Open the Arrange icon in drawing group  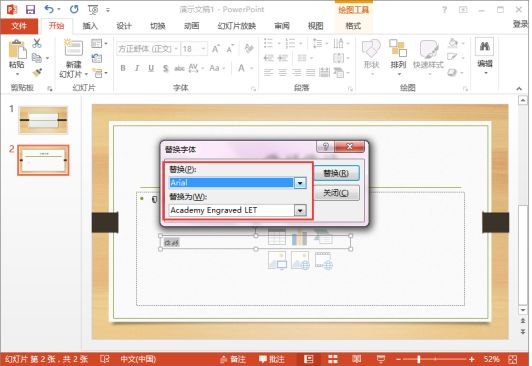(398, 48)
